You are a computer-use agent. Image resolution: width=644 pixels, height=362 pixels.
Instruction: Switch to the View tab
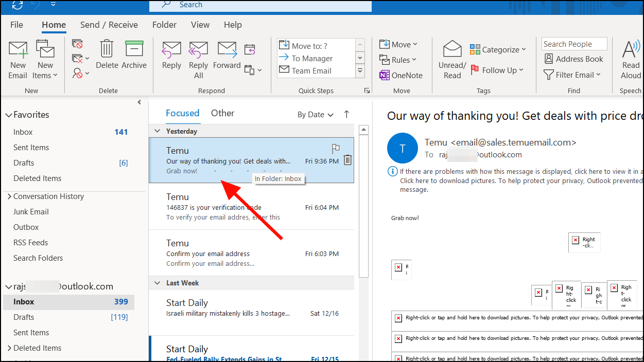coord(200,25)
